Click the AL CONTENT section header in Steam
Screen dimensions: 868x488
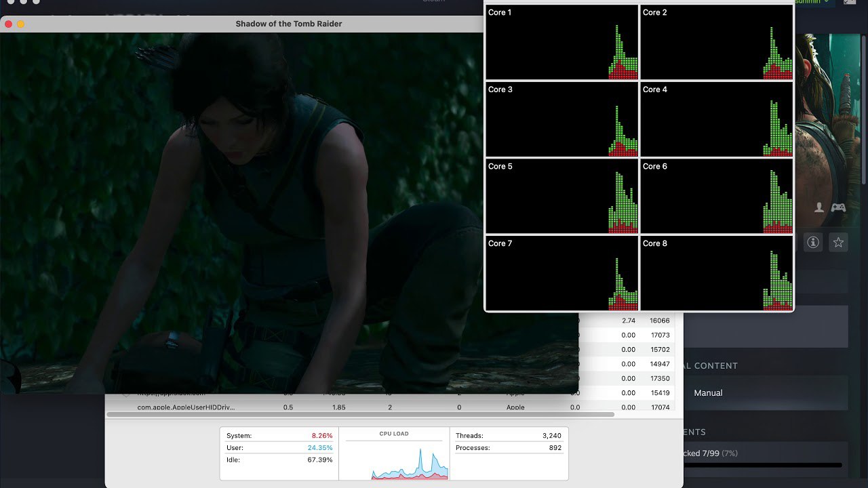click(x=711, y=365)
